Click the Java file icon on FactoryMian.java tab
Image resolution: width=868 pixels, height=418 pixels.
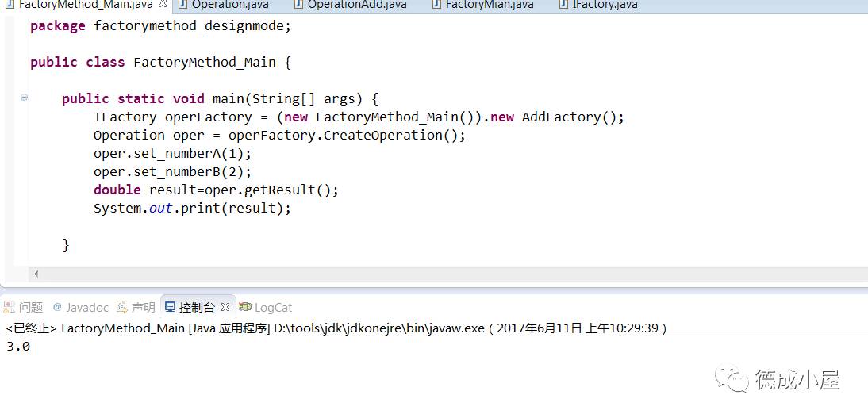(x=437, y=5)
